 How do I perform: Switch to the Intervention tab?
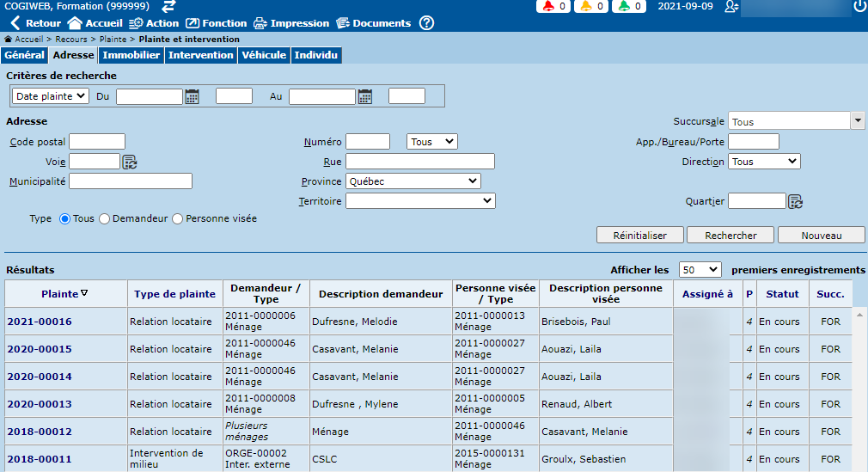coord(200,55)
